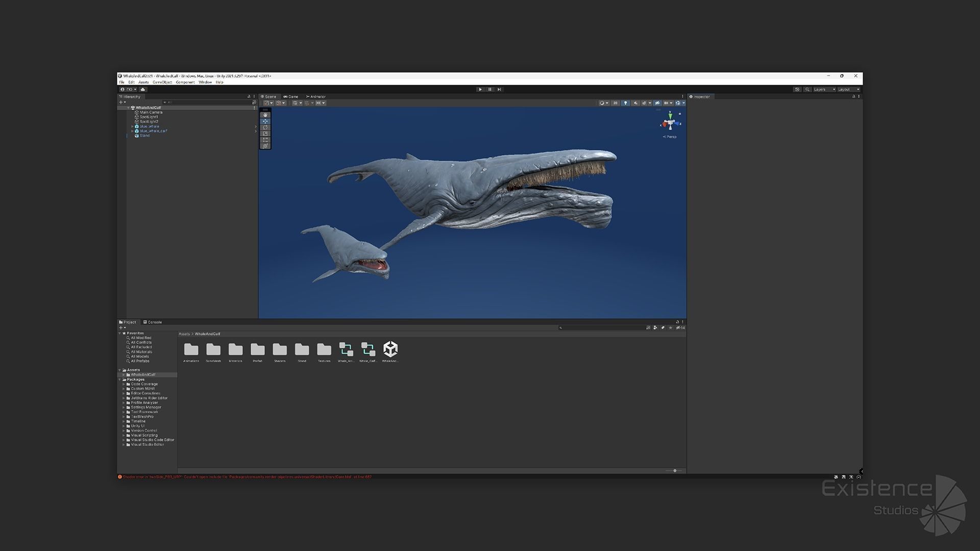Open the Layout dropdown
The height and width of the screenshot is (551, 980).
(x=849, y=89)
